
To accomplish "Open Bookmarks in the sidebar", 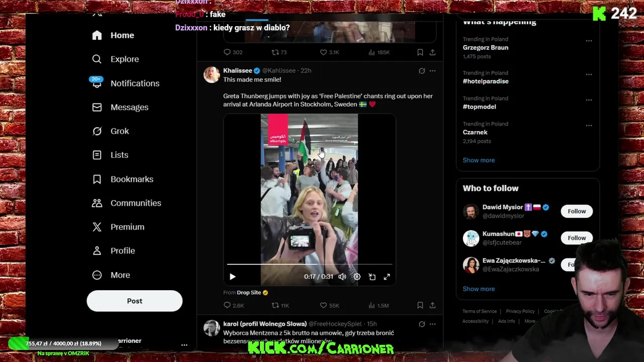I will (x=123, y=179).
